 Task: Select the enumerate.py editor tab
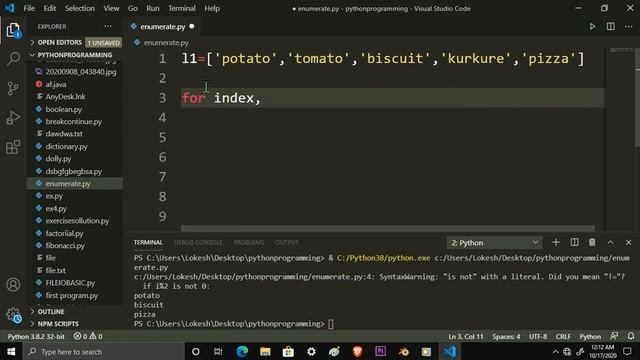pos(162,27)
